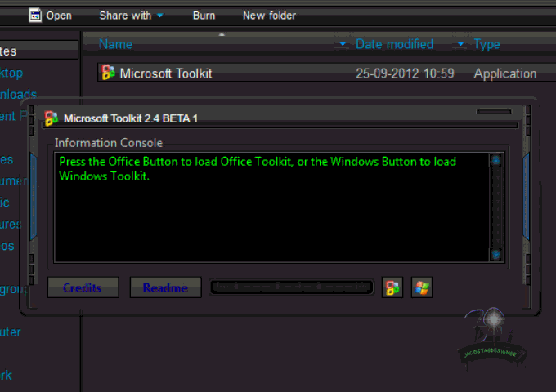Image resolution: width=556 pixels, height=392 pixels.
Task: Select the Microsoft Toolkit file icon in list
Action: (108, 73)
